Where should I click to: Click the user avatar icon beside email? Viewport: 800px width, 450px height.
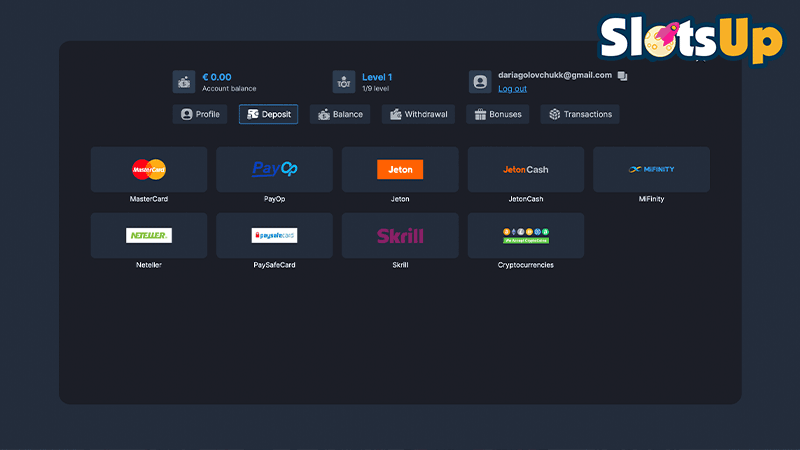pyautogui.click(x=480, y=82)
